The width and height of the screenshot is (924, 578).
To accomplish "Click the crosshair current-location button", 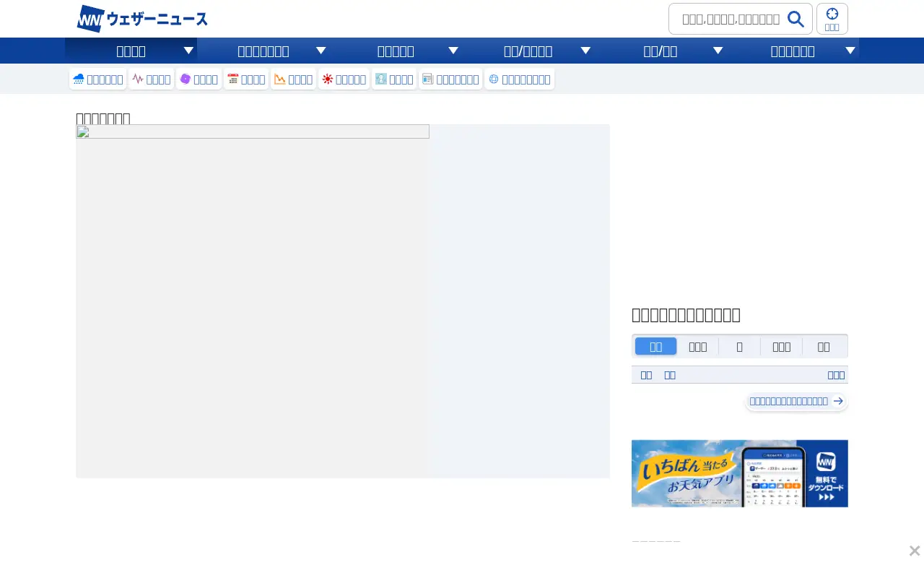I will tap(832, 19).
